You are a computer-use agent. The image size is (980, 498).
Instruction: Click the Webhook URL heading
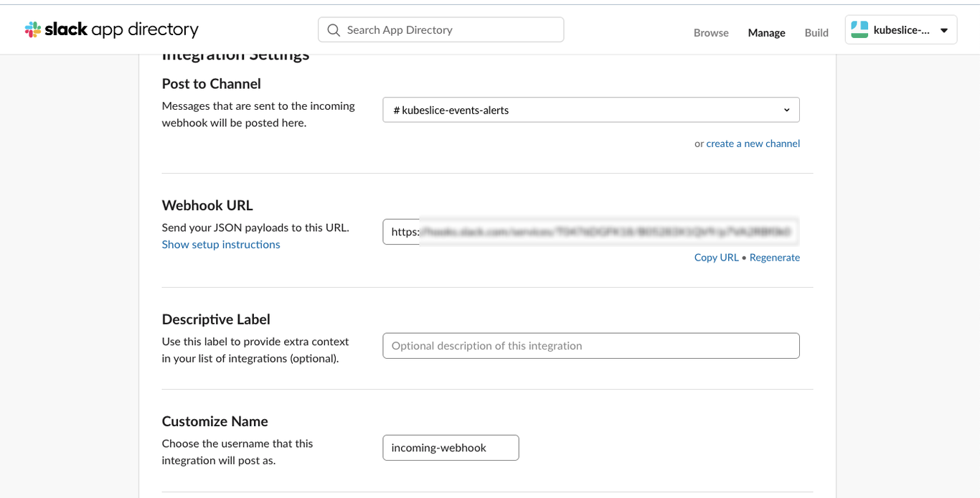click(207, 205)
